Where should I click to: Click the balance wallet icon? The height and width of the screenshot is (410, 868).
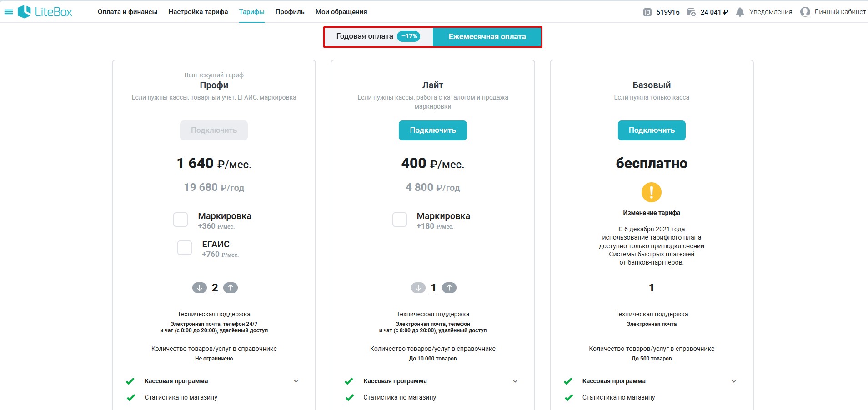point(691,12)
